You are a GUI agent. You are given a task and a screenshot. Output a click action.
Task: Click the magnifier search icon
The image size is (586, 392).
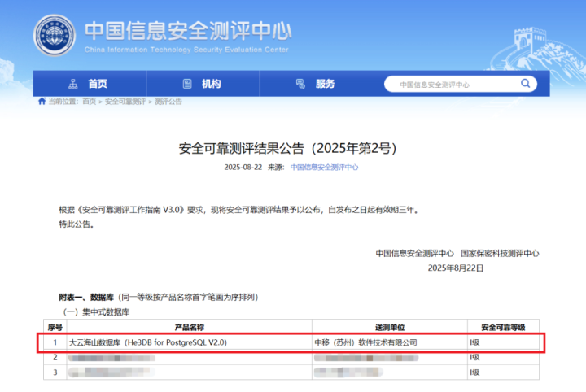click(525, 83)
